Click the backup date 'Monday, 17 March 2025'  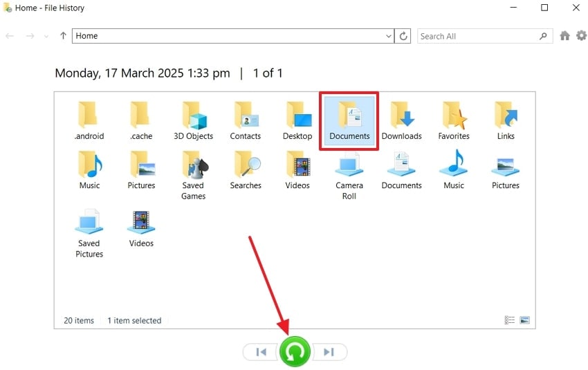[x=120, y=73]
